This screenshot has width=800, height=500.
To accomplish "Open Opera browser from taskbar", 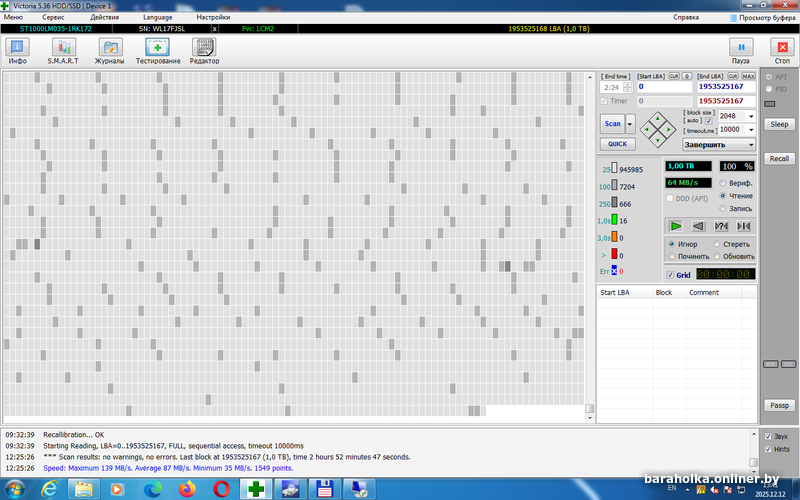I will pos(221,489).
